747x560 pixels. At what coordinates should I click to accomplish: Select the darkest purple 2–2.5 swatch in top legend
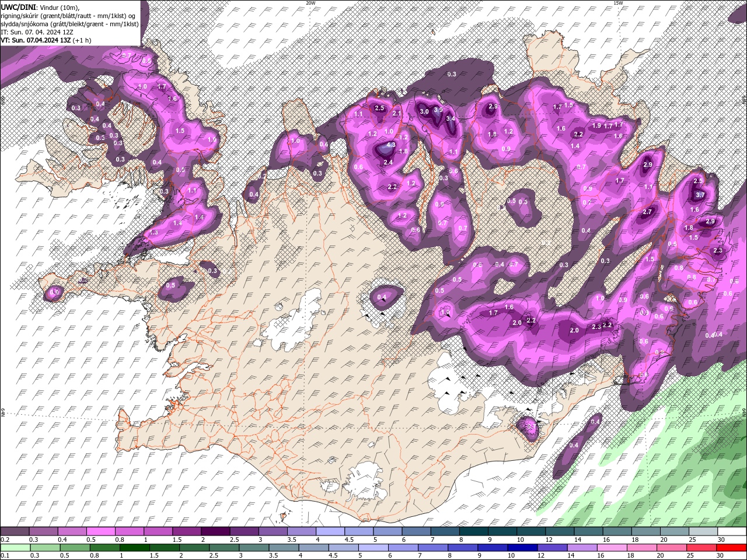click(x=215, y=531)
